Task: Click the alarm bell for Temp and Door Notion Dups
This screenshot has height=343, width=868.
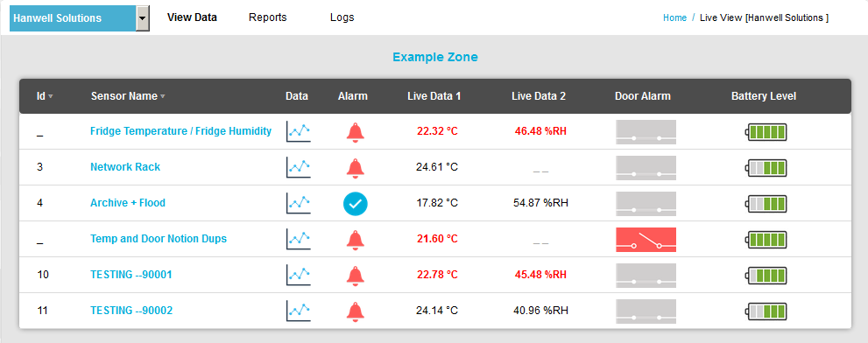Action: click(356, 239)
